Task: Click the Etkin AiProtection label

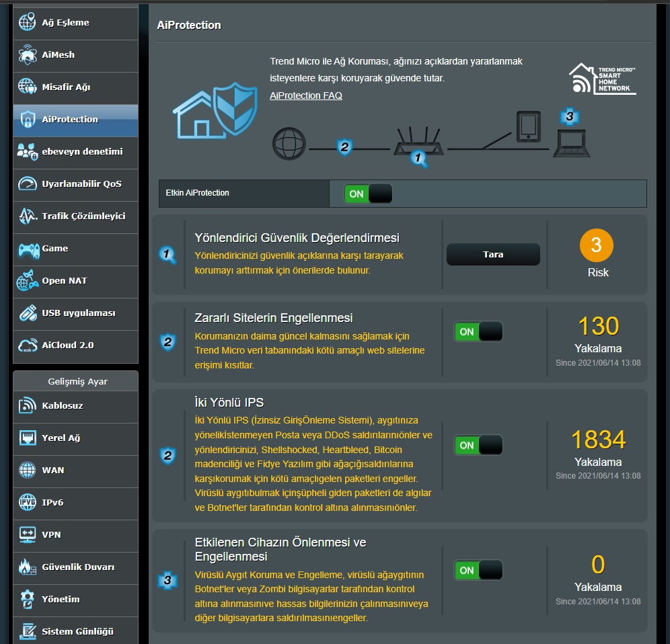Action: (x=197, y=193)
